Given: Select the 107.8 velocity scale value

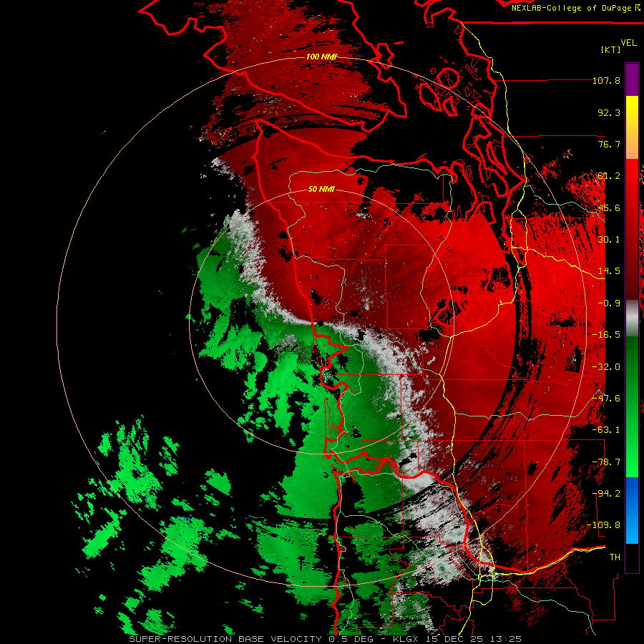Looking at the screenshot, I should (x=606, y=80).
